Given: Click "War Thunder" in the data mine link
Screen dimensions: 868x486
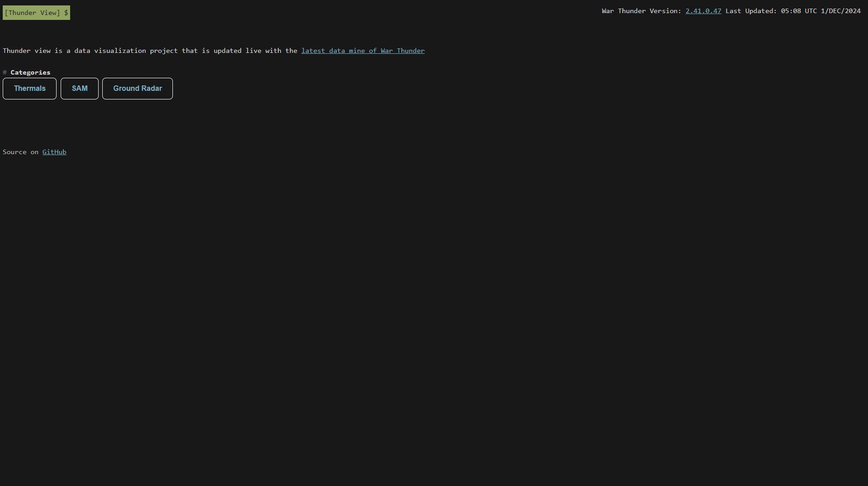Looking at the screenshot, I should [402, 51].
